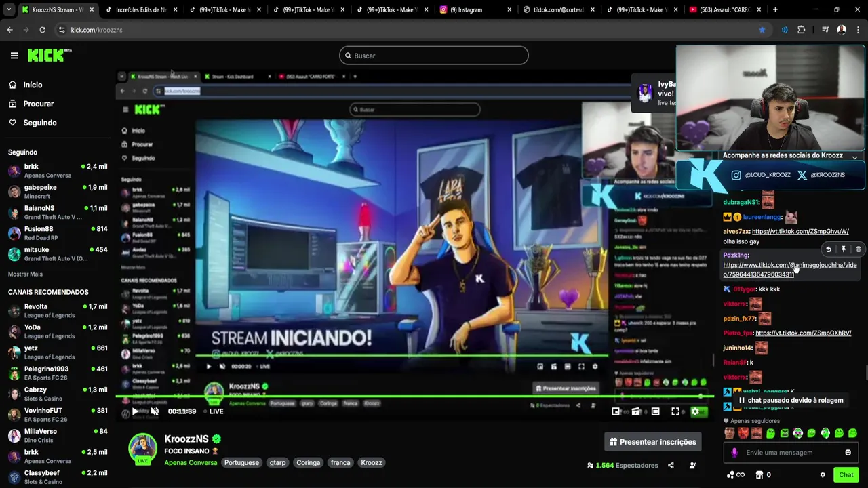Open the chat settings gear icon
Screen dimensions: 868x488
pos(823,475)
